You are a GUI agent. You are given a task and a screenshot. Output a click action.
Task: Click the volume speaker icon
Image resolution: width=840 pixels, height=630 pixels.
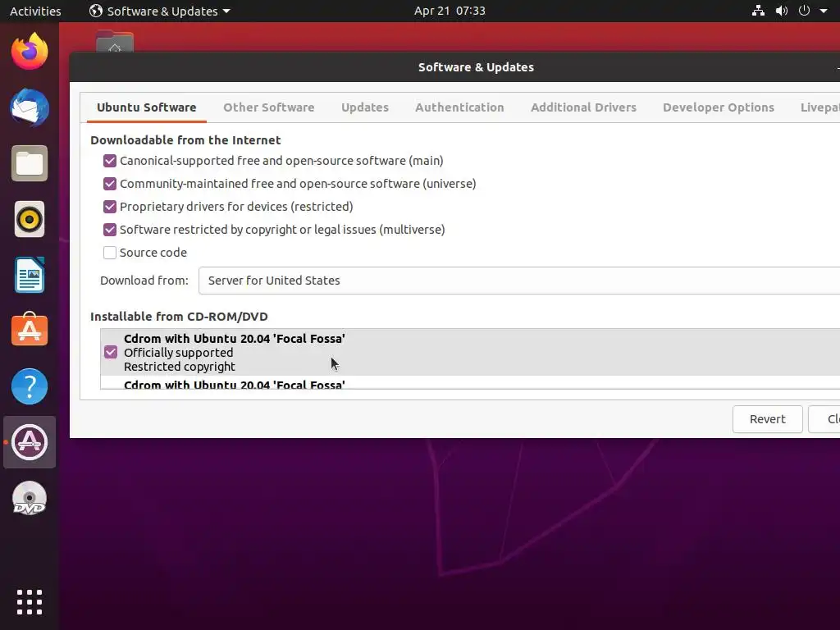pos(782,11)
